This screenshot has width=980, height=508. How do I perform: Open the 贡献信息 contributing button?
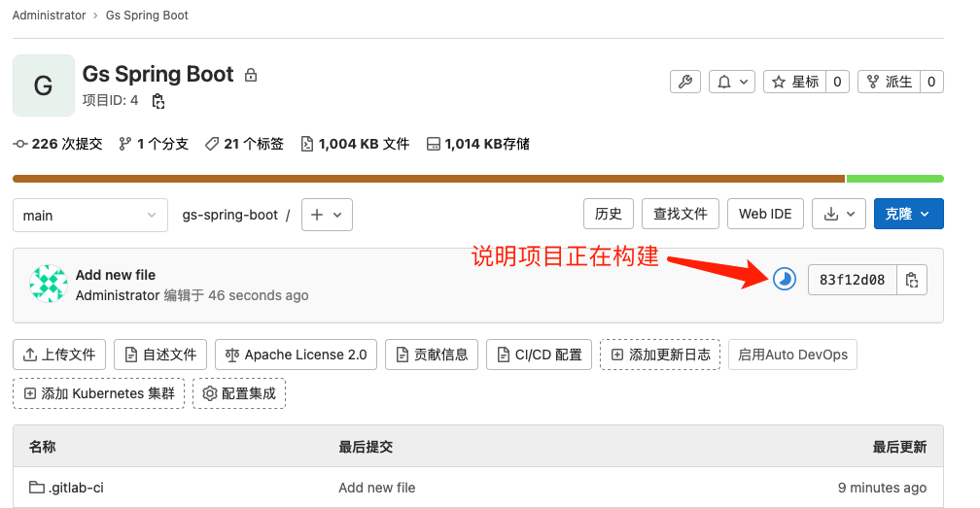432,355
